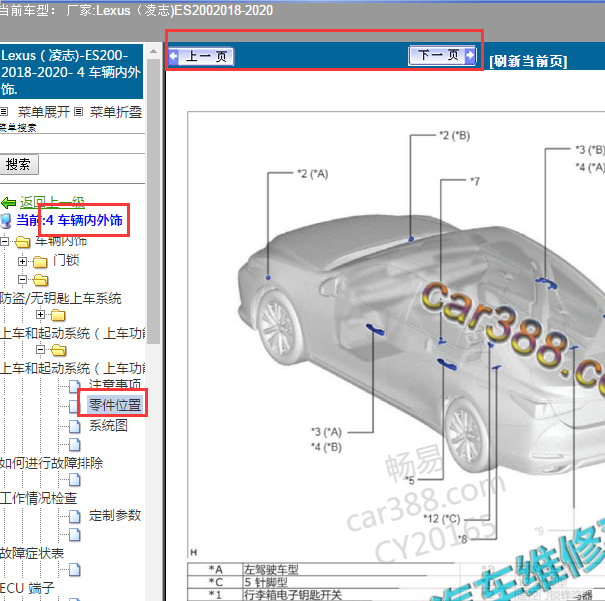
Task: Click the document icon above 故障症状表
Action: pos(75,535)
